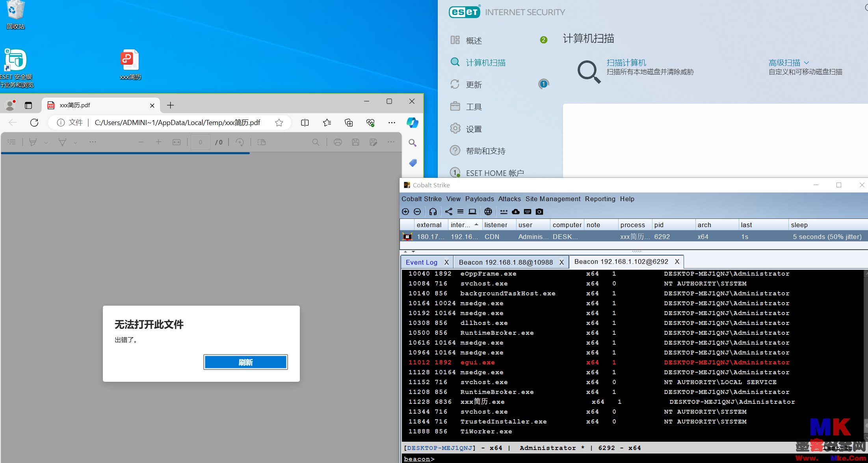Click the Edge address bar URL
The image size is (868, 463).
[x=177, y=123]
